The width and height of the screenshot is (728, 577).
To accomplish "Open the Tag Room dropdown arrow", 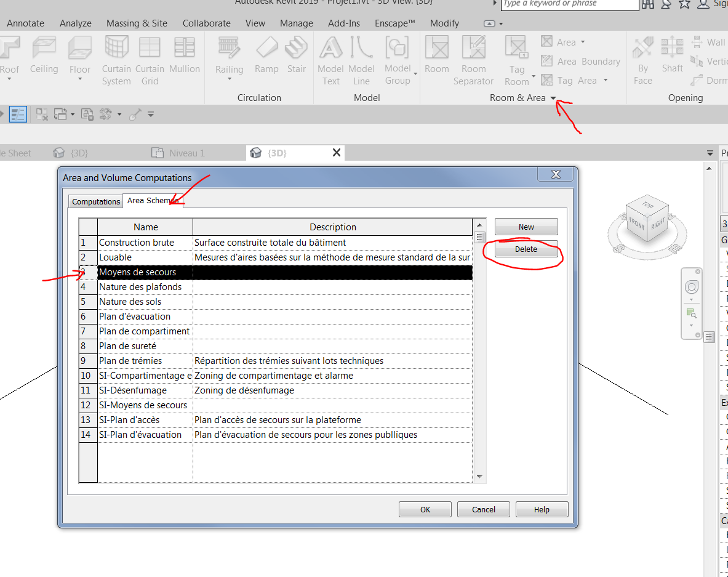I will 534,76.
